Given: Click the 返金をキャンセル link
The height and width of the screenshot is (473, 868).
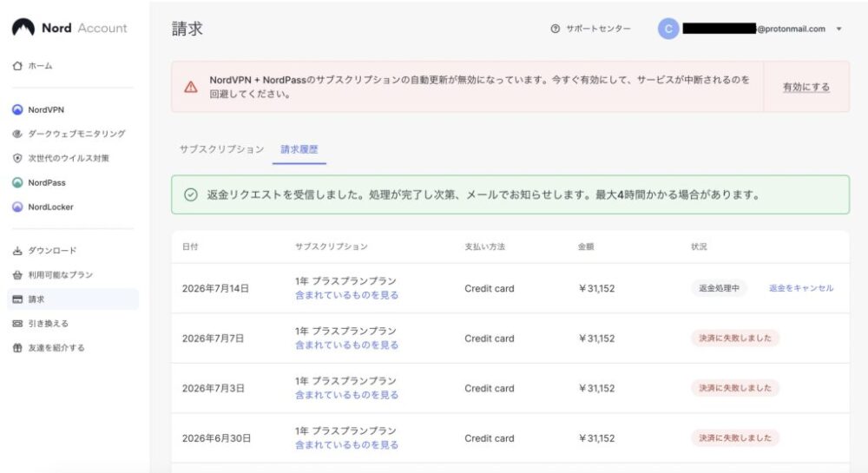Looking at the screenshot, I should pyautogui.click(x=801, y=288).
